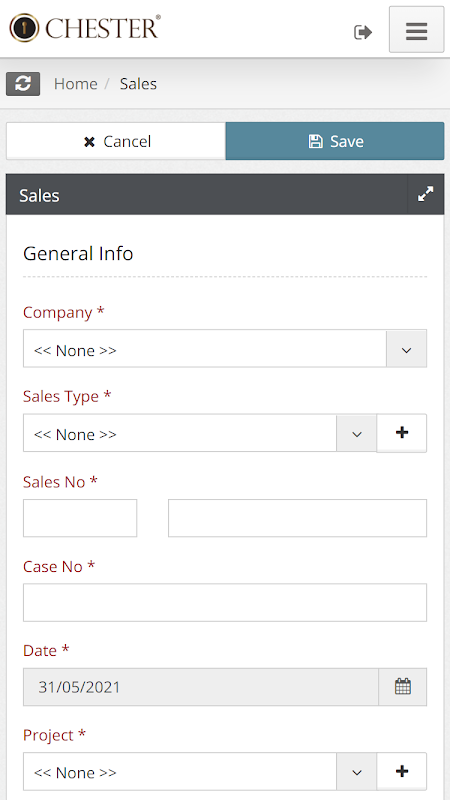Expand the Sales Type dropdown arrow
Image resolution: width=450 pixels, height=800 pixels.
tap(357, 433)
